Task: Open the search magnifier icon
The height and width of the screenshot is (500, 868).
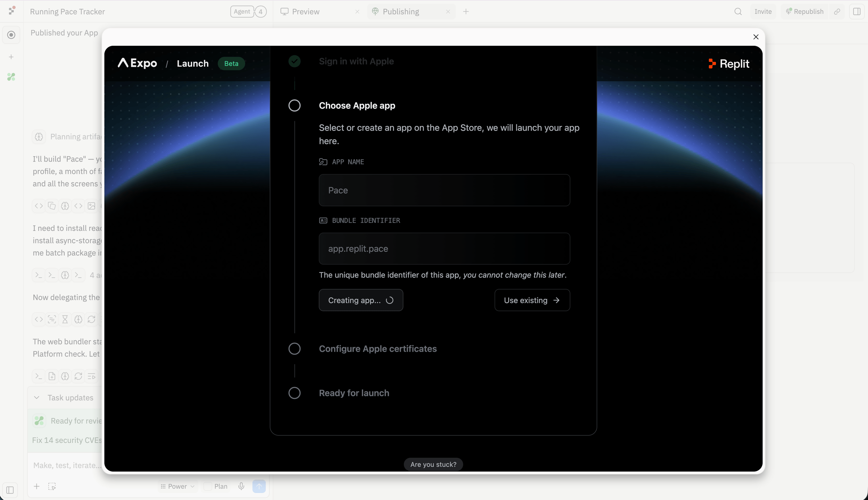Action: click(738, 11)
